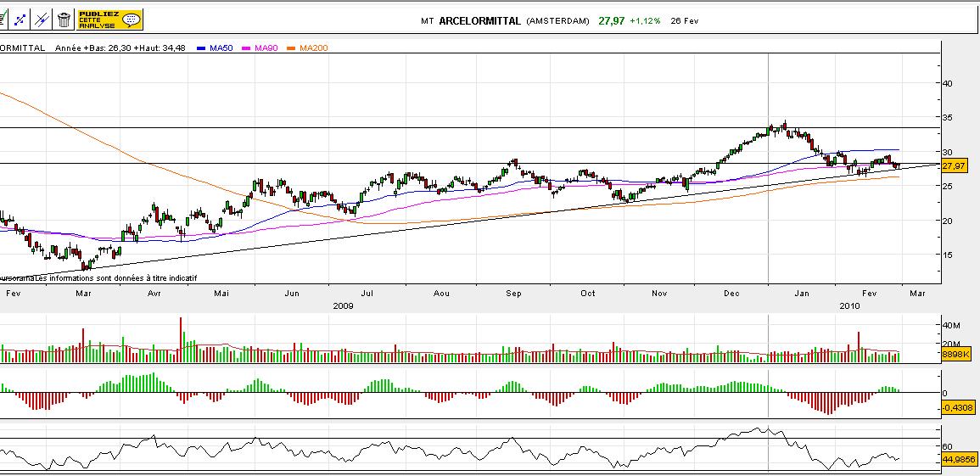Click the 2009 year label
Image resolution: width=980 pixels, height=476 pixels.
pyautogui.click(x=343, y=305)
